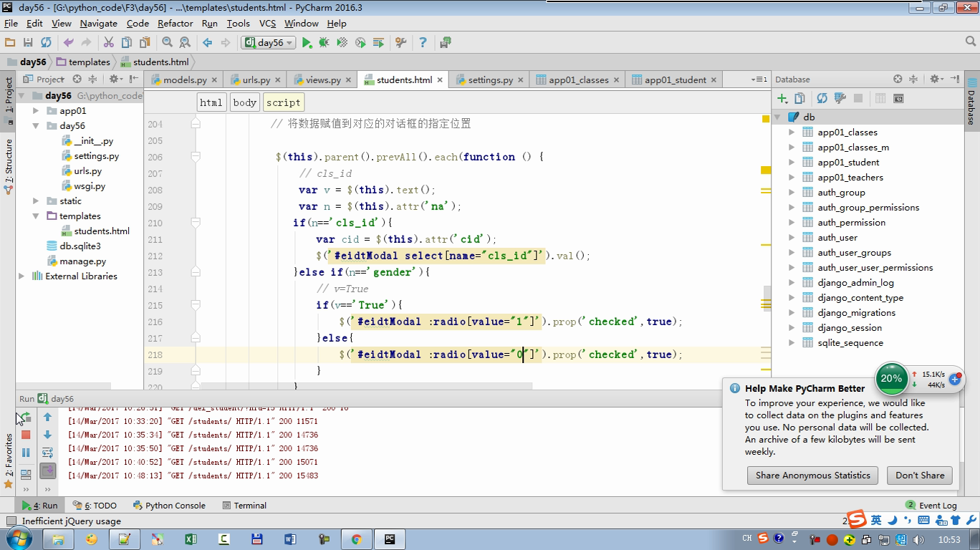980x550 pixels.
Task: Switch to the app01_classes tab
Action: 578,80
